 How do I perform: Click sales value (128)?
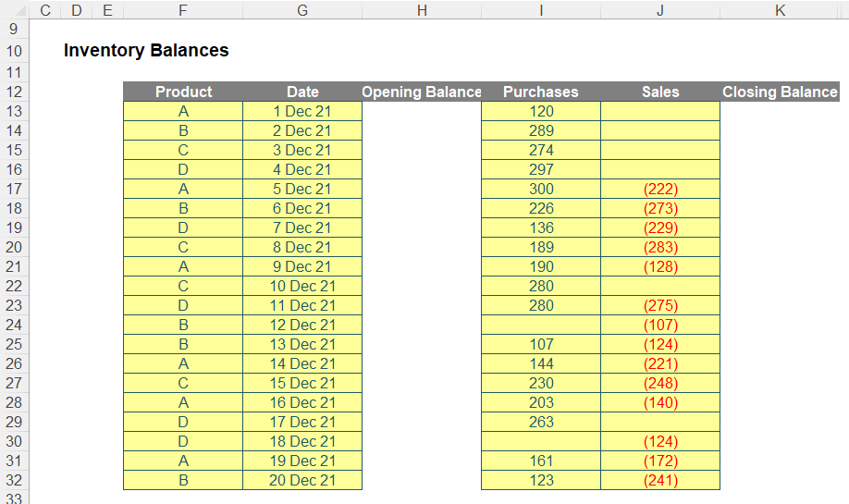[x=660, y=266]
